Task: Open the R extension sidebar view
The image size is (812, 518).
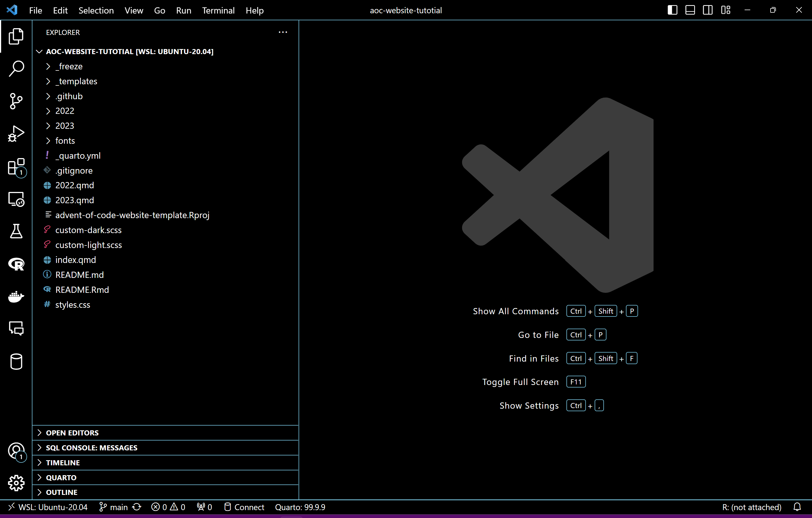Action: click(x=16, y=264)
